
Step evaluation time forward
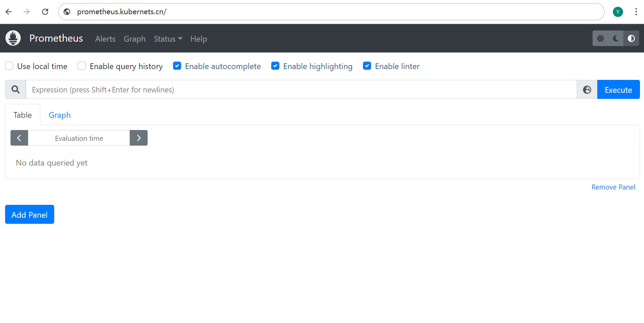click(138, 138)
